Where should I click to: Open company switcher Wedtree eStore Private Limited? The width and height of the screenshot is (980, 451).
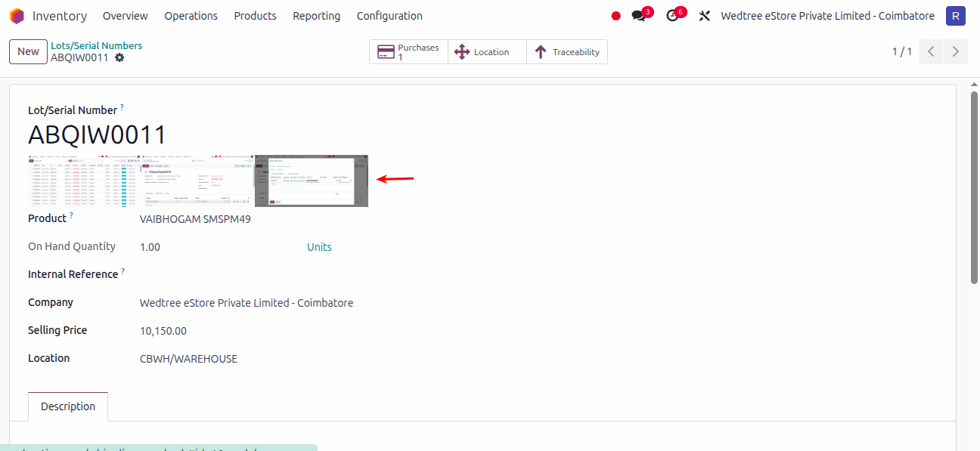click(827, 16)
